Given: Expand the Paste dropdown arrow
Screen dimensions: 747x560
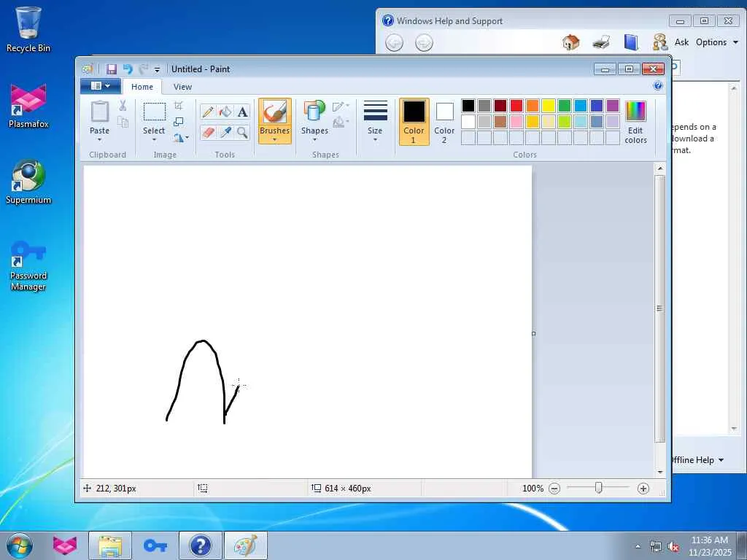Looking at the screenshot, I should (99, 139).
